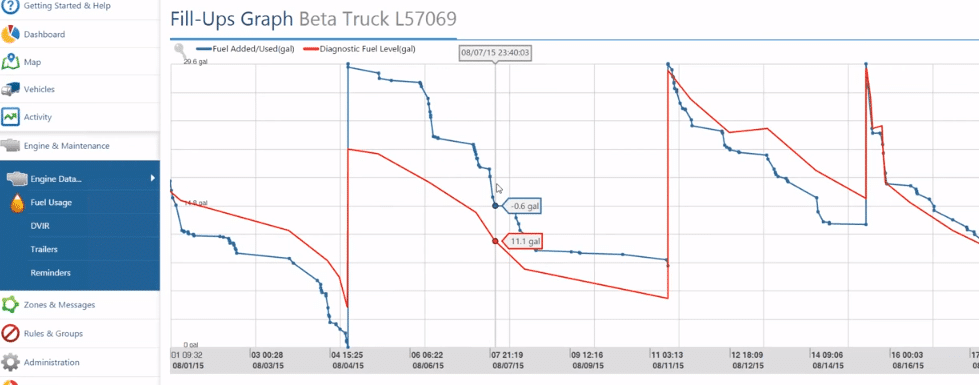Select the Reminders menu item
The width and height of the screenshot is (979, 385).
tap(50, 273)
